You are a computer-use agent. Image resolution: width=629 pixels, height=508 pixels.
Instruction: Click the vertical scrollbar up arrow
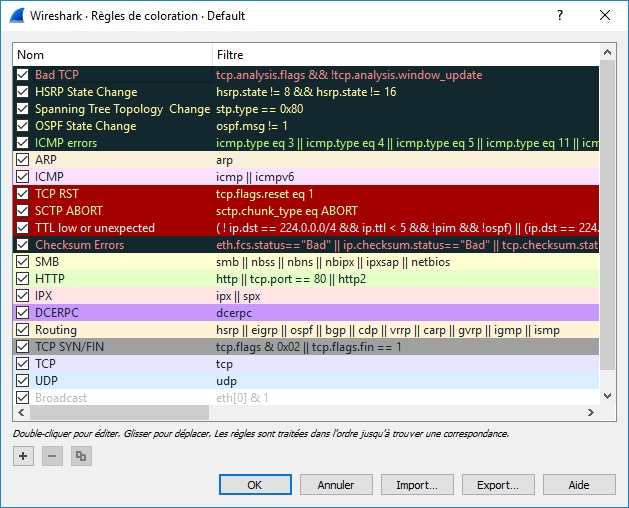(x=607, y=52)
